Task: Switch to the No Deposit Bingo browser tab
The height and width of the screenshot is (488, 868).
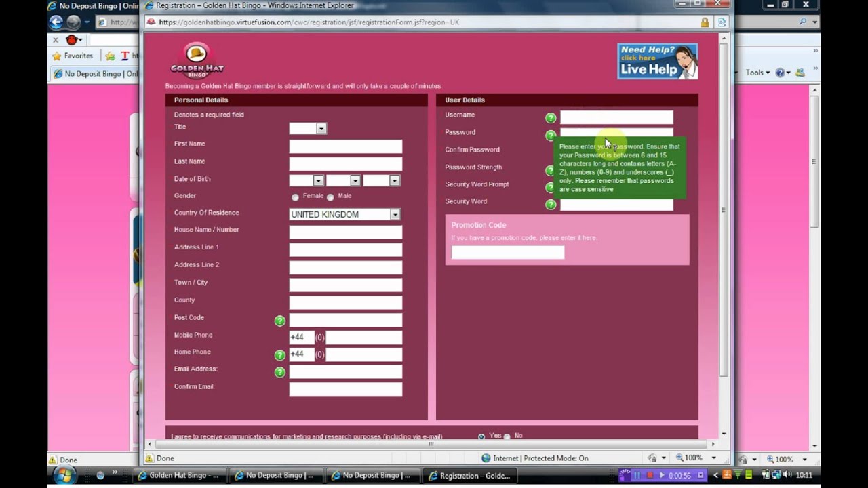Action: pyautogui.click(x=96, y=74)
